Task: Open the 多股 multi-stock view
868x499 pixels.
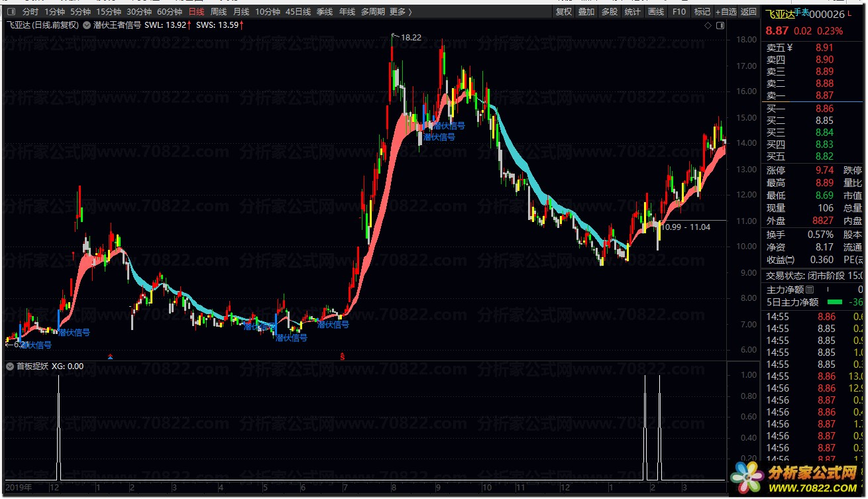Action: 610,11
